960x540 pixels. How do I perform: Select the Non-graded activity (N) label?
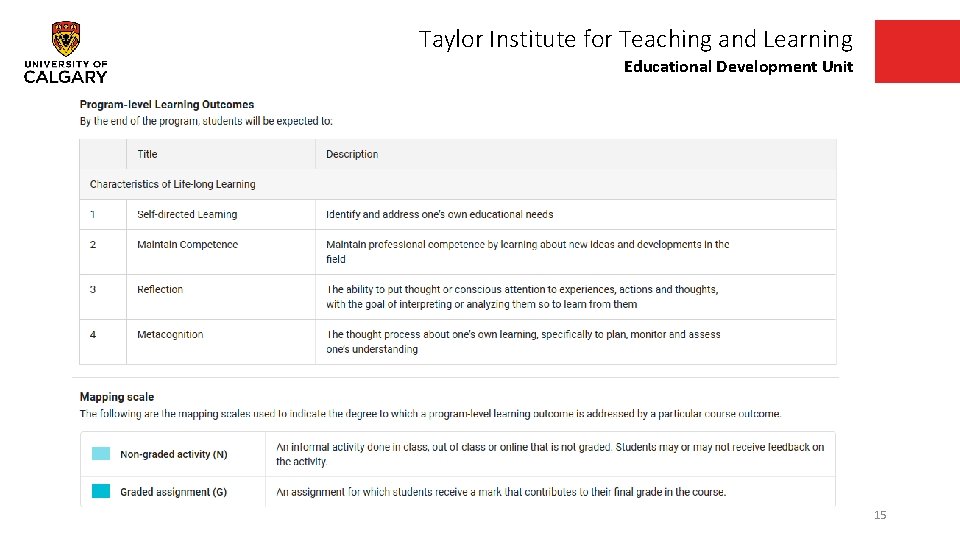(x=174, y=454)
